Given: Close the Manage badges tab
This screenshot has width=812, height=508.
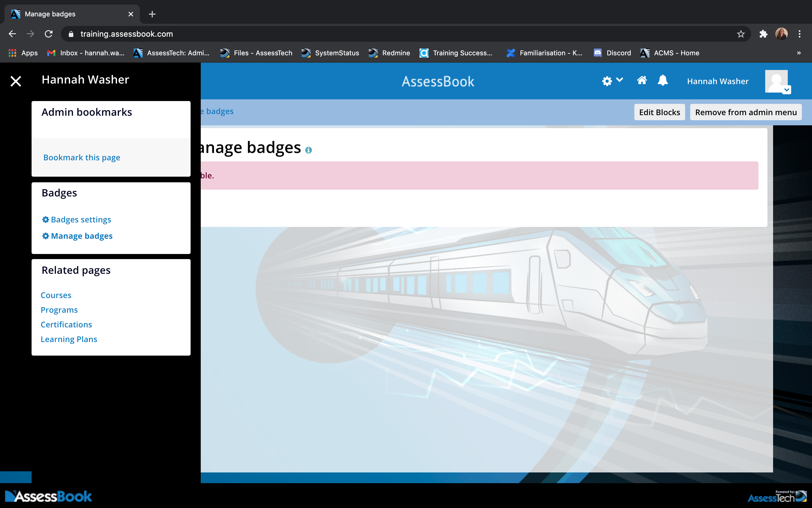Looking at the screenshot, I should point(131,14).
